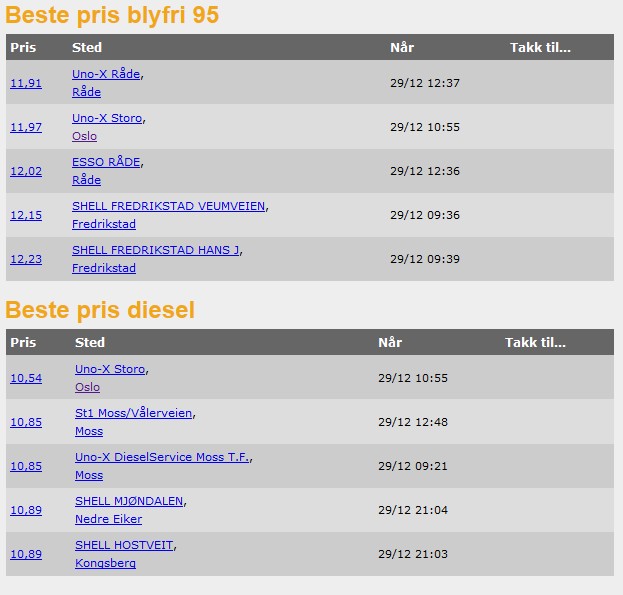The image size is (623, 595).
Task: Open the SHELL MJØNDALEN station link
Action: click(129, 501)
